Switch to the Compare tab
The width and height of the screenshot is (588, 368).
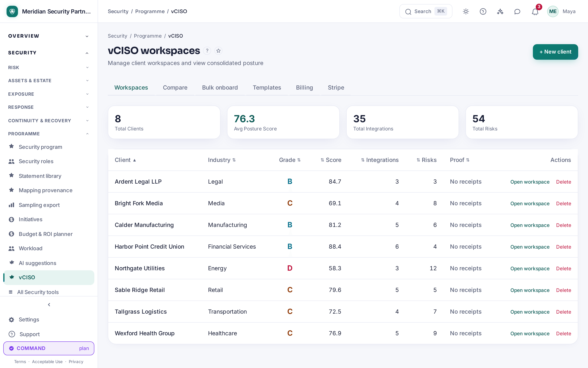pos(175,88)
